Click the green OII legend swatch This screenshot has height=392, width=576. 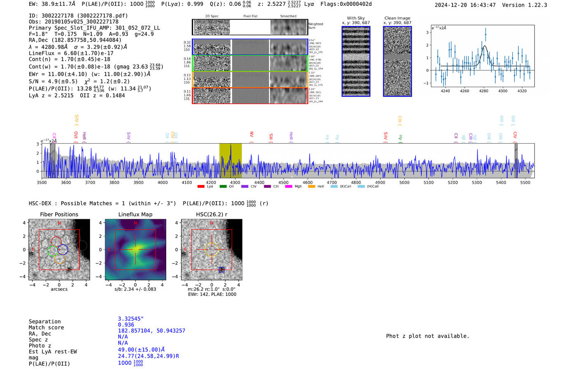tap(223, 187)
